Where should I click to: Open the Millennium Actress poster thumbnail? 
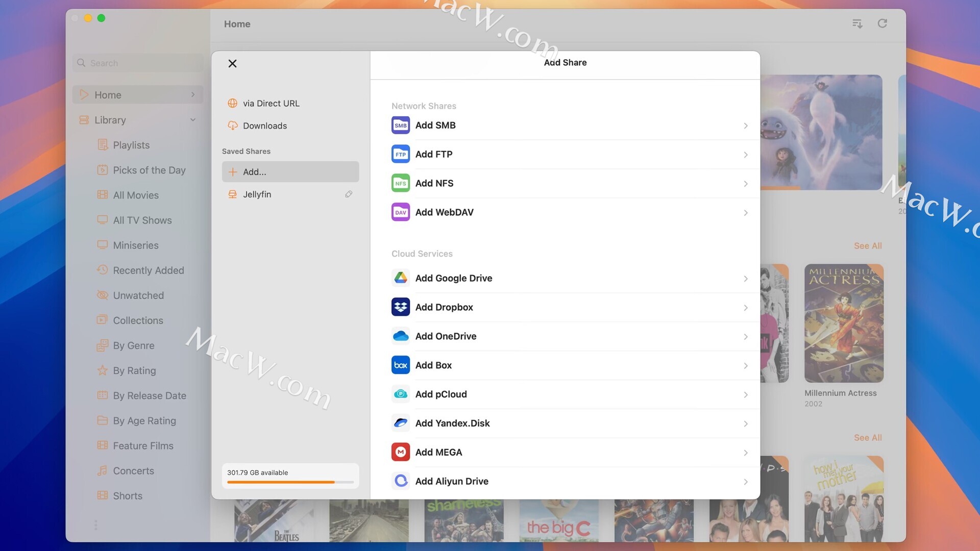(x=844, y=323)
